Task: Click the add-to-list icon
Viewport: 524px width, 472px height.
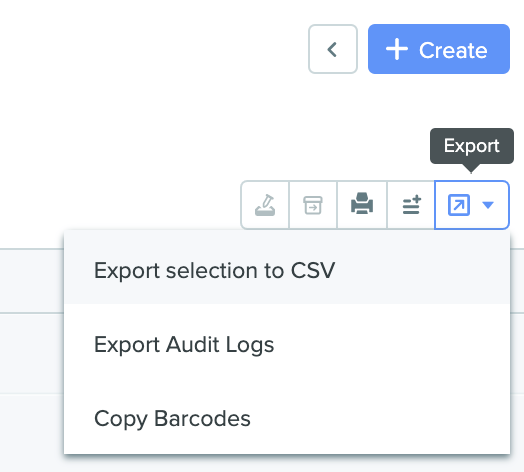Action: 411,205
